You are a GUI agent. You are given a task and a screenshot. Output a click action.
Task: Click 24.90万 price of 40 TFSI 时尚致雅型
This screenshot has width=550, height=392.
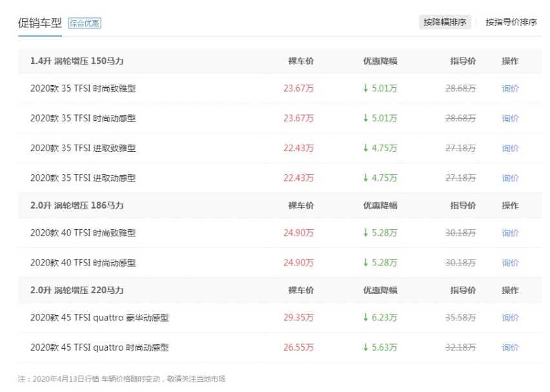point(298,233)
